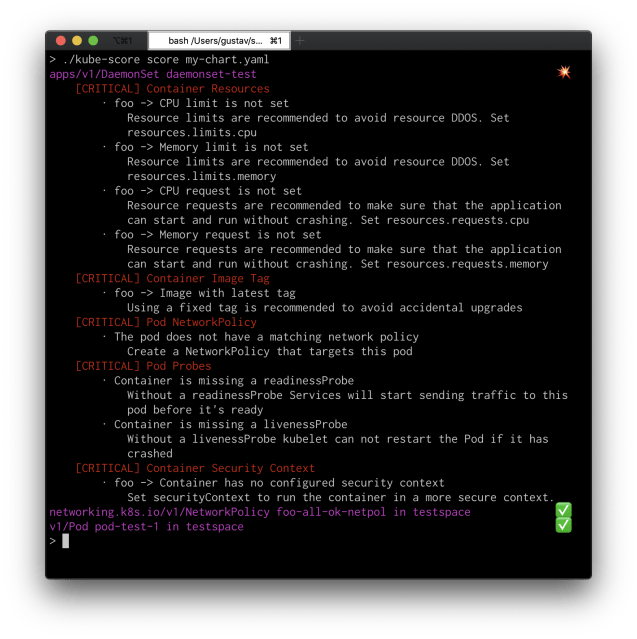The image size is (637, 639).
Task: Click the [CRITICAL] Pod NetworkPolicy heading
Action: pyautogui.click(x=165, y=322)
